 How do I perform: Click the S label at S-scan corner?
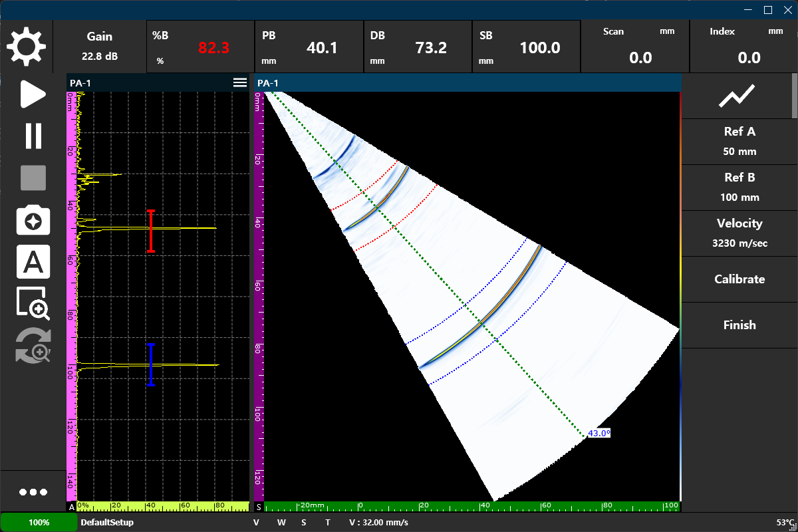click(x=259, y=507)
